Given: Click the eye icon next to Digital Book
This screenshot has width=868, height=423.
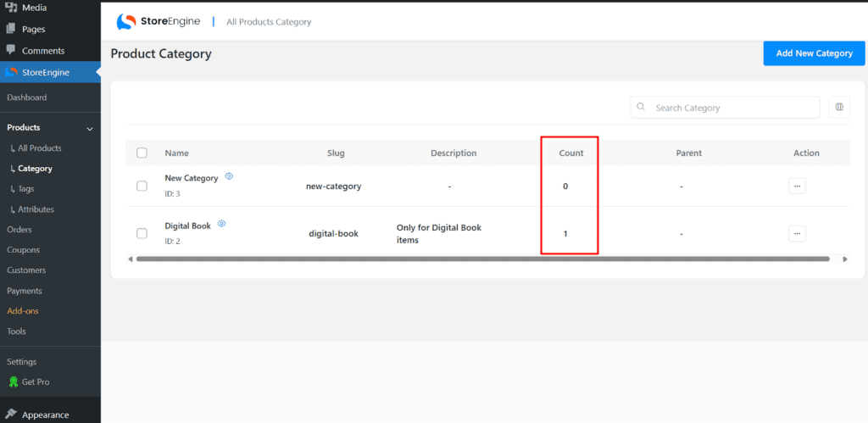Looking at the screenshot, I should coord(221,225).
